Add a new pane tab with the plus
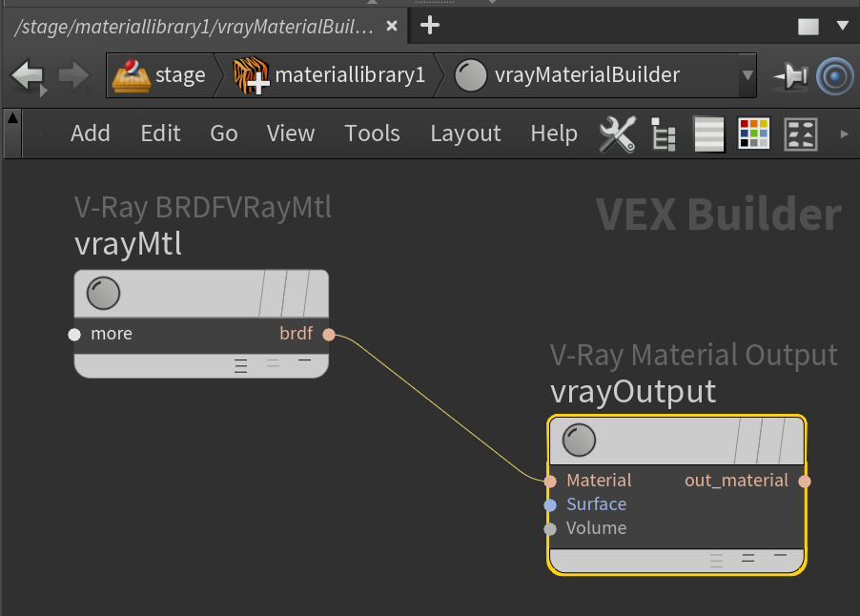This screenshot has width=860, height=616. [x=430, y=25]
